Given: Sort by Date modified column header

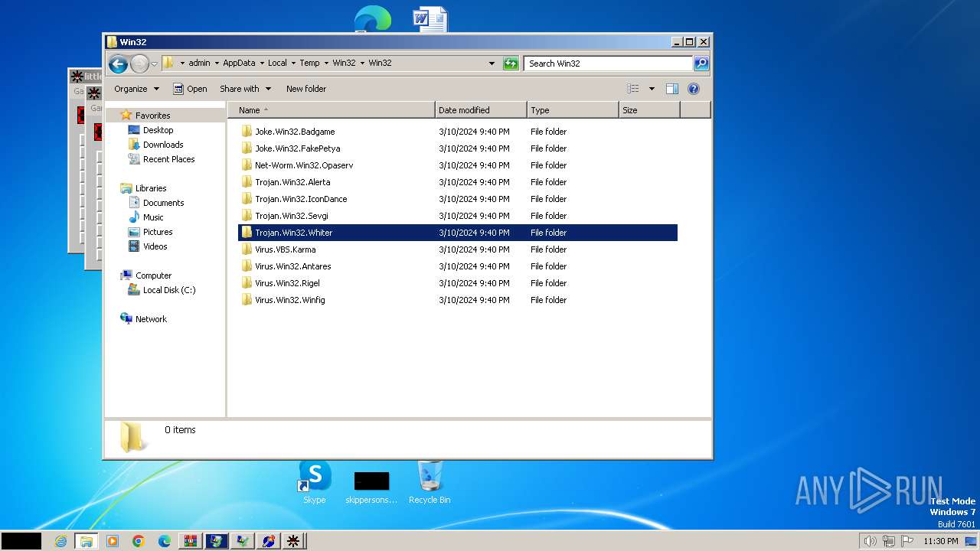Looking at the screenshot, I should (481, 110).
